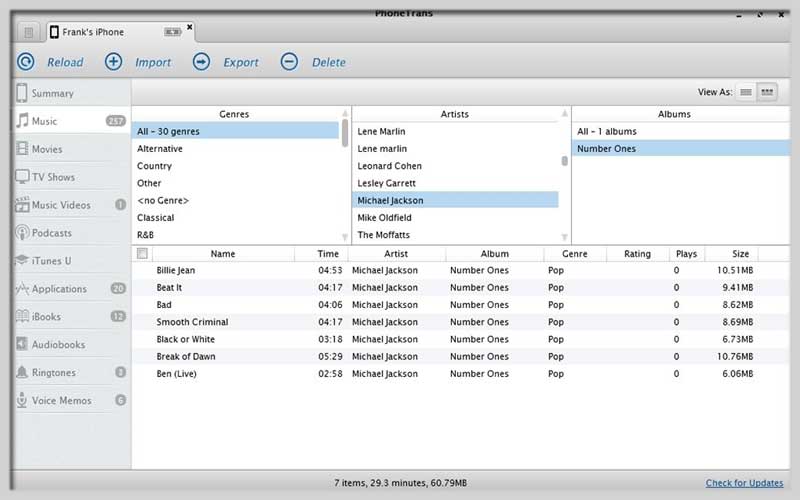Click the Reload text button
This screenshot has width=800, height=500.
[x=65, y=62]
